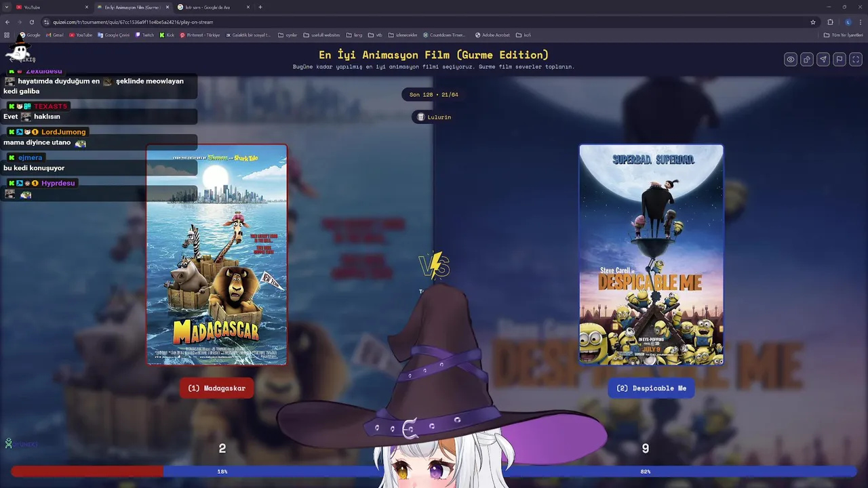Open Countdown Timer bookmark
The height and width of the screenshot is (488, 868).
pyautogui.click(x=445, y=35)
